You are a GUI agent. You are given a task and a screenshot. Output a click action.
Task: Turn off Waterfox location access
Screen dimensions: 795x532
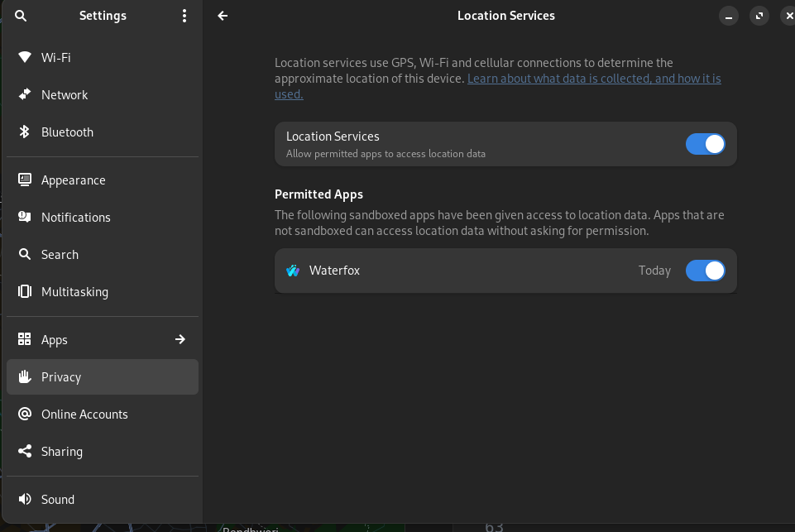706,271
